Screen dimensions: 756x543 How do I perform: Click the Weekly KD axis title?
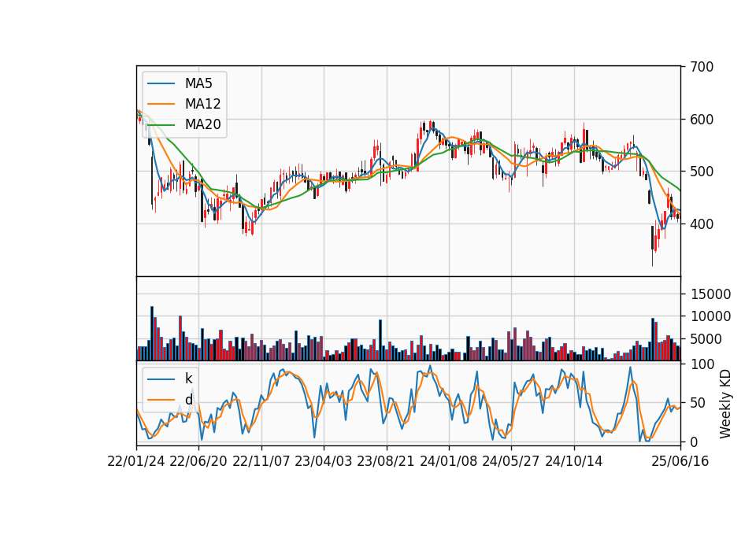pos(725,404)
